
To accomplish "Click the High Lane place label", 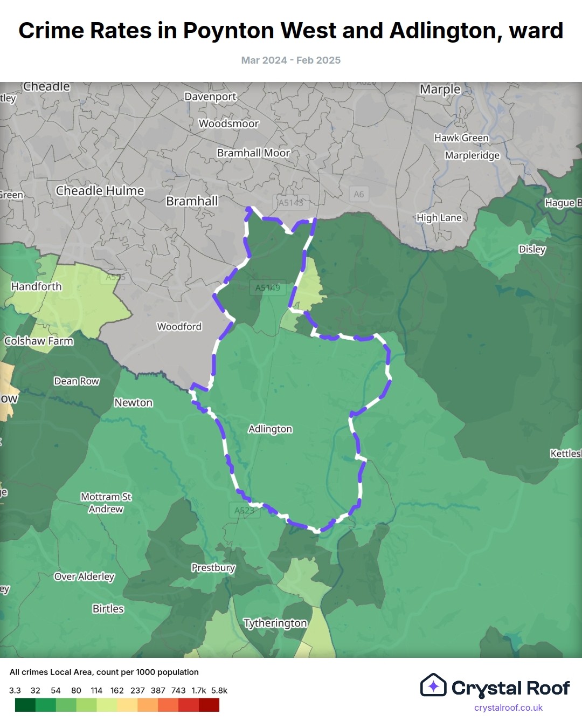I will click(x=439, y=218).
